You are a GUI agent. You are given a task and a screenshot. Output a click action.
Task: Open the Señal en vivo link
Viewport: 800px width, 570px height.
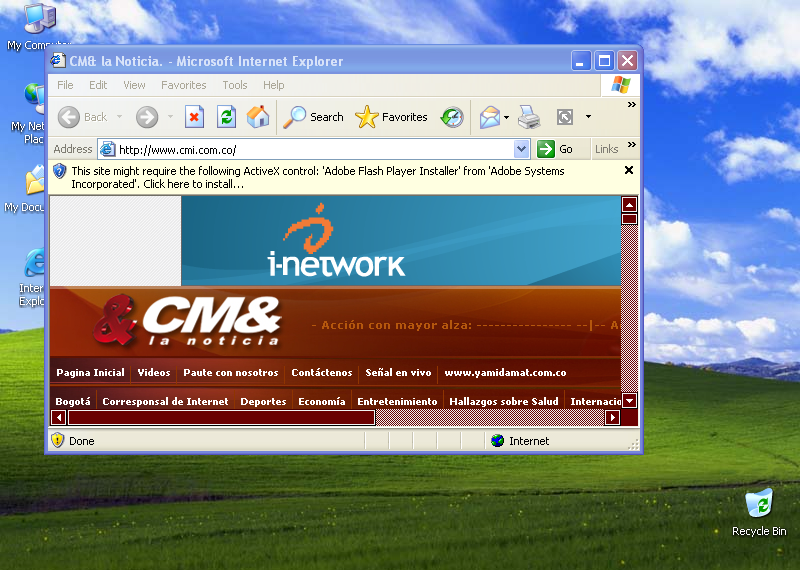click(398, 373)
